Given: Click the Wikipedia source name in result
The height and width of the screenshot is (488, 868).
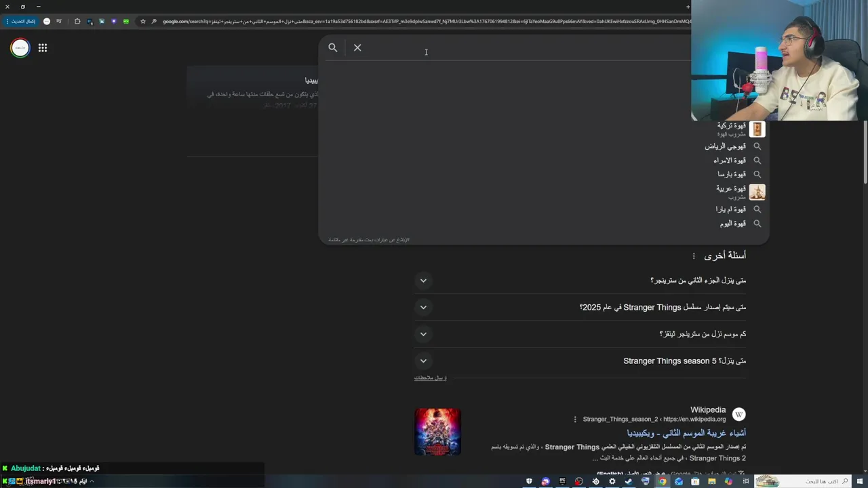Looking at the screenshot, I should pos(708,410).
